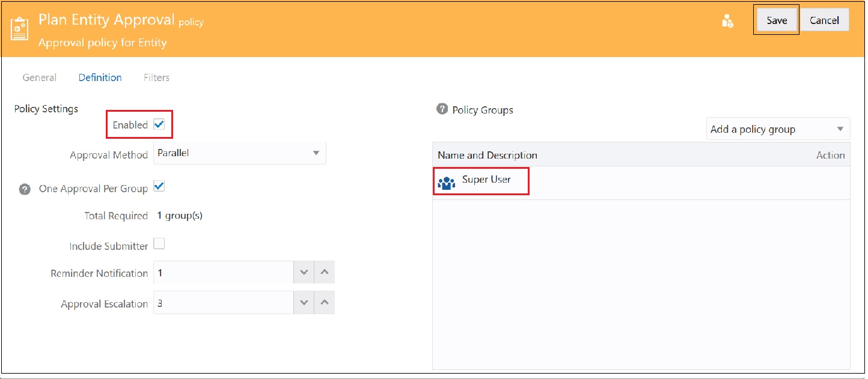
Task: Click the Cancel button
Action: [824, 19]
